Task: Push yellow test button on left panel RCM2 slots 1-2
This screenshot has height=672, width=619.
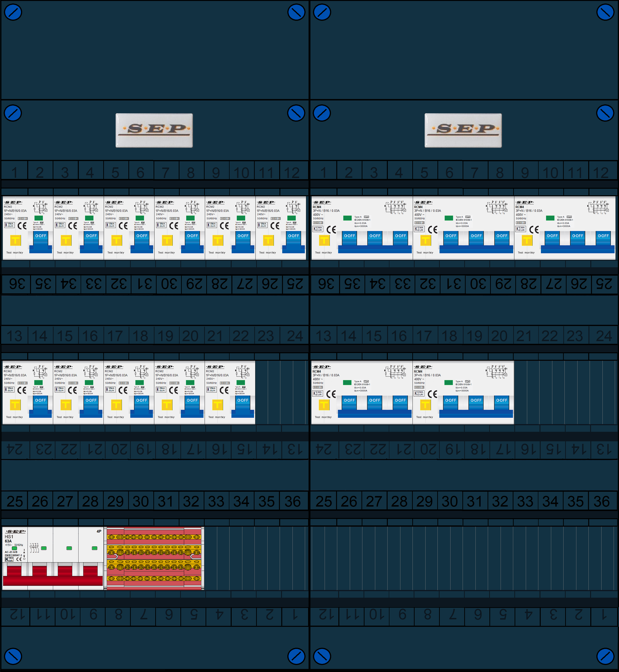Action: (x=15, y=240)
